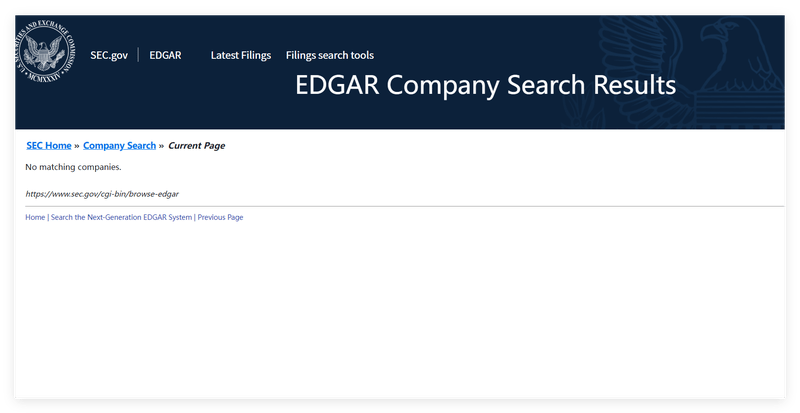Open Search the Next-Generation EDGAR System link
The image size is (800, 413).
(x=121, y=217)
